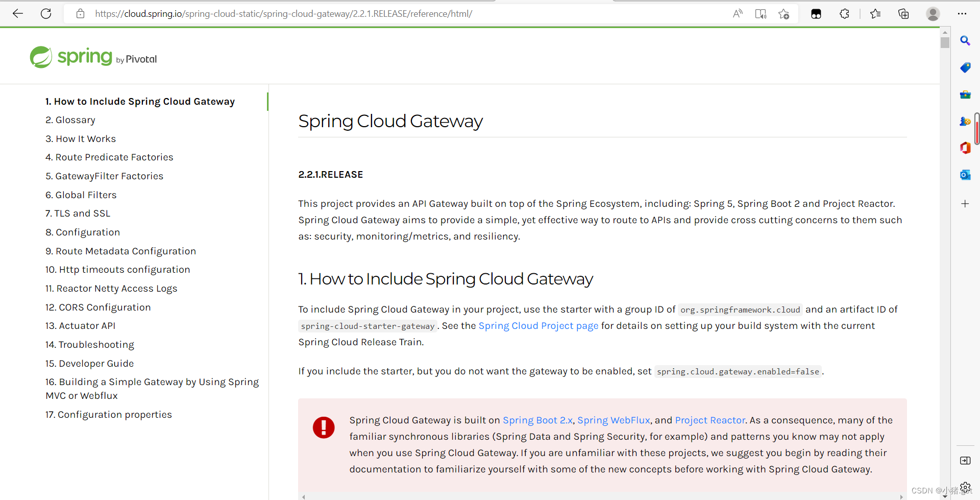This screenshot has width=980, height=500.
Task: Open Route Metadata Configuration section
Action: (x=120, y=251)
